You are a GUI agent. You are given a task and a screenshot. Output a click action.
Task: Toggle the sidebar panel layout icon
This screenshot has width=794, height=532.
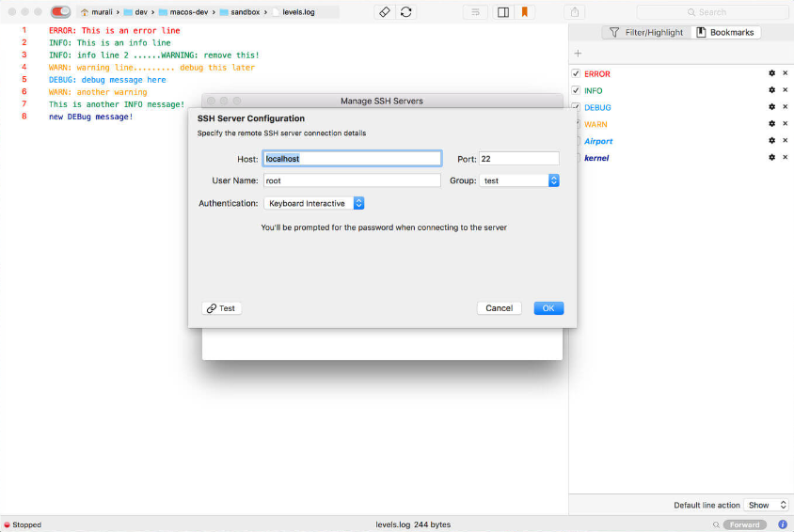(503, 12)
